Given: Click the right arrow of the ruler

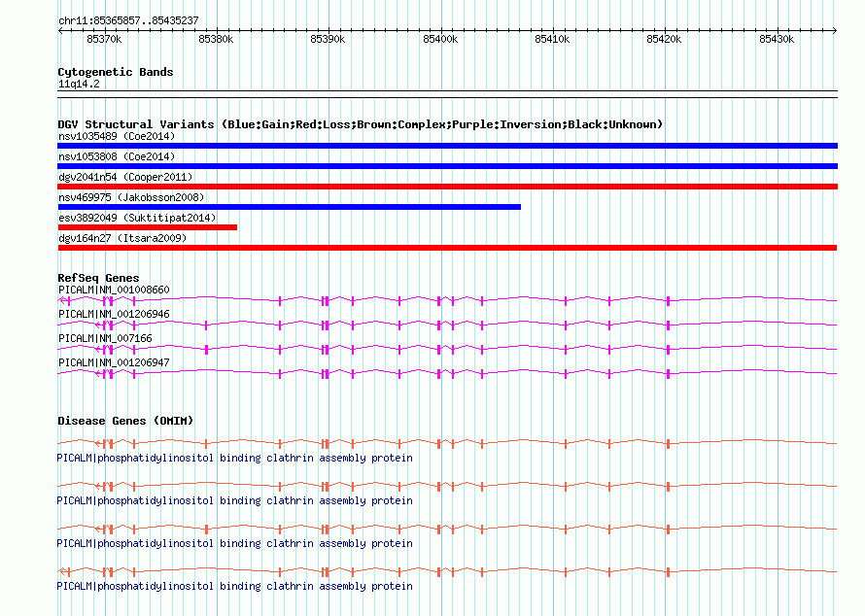Looking at the screenshot, I should click(x=834, y=31).
